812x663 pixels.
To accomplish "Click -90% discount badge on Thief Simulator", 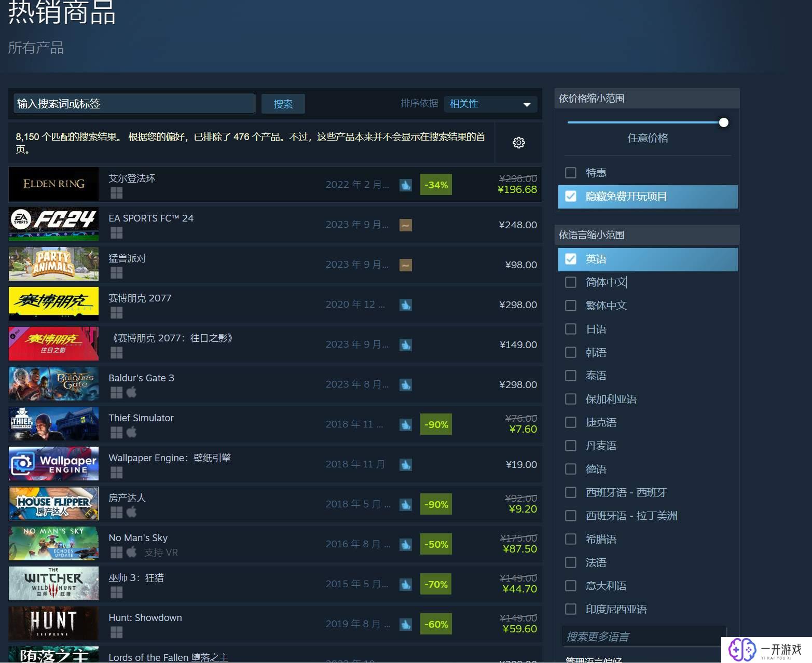I will (436, 424).
